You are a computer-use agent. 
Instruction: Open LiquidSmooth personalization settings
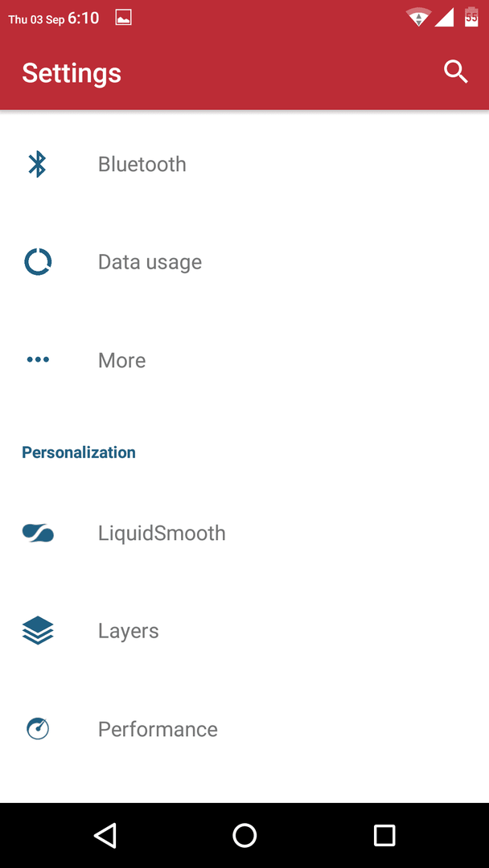[x=244, y=533]
